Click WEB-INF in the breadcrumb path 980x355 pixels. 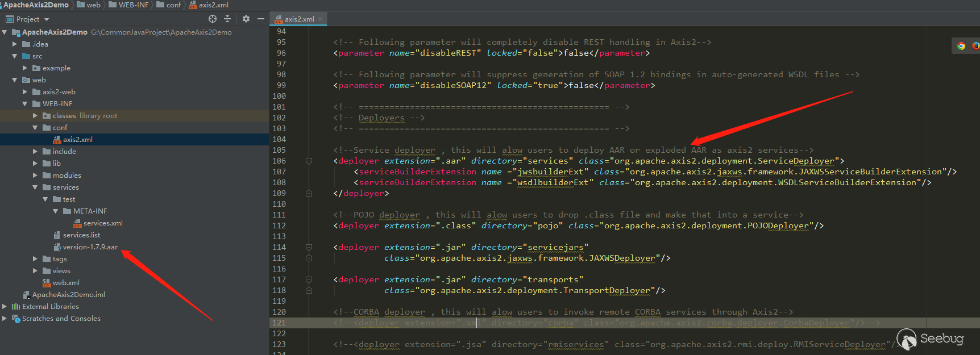(x=133, y=5)
